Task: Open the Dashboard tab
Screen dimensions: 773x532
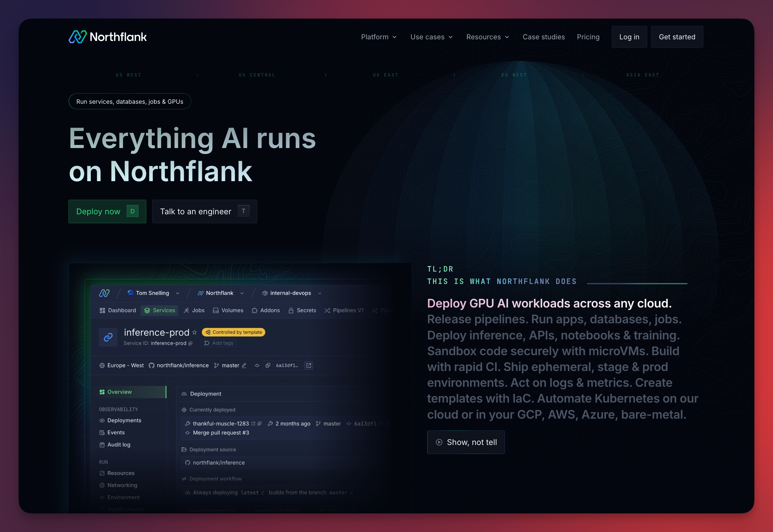Action: tap(118, 310)
